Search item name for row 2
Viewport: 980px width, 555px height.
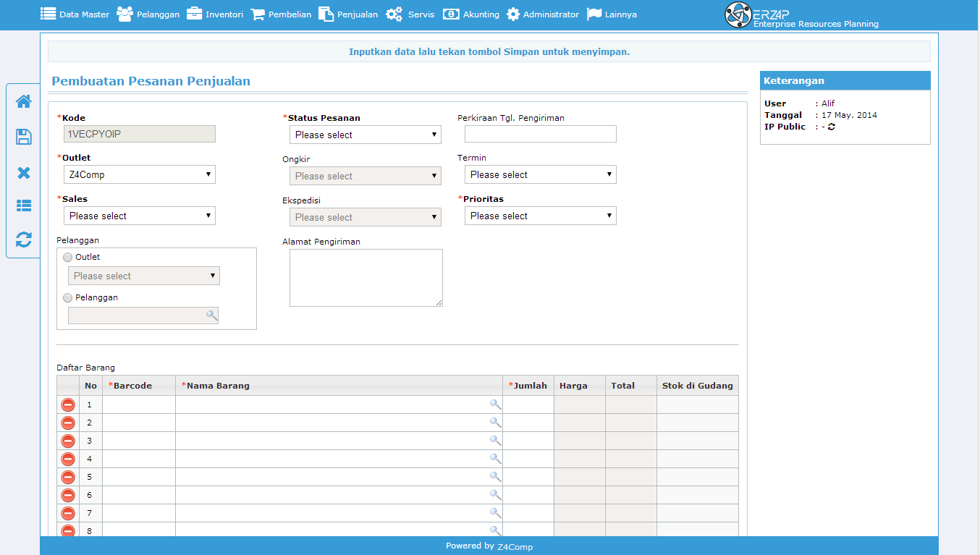coord(495,423)
